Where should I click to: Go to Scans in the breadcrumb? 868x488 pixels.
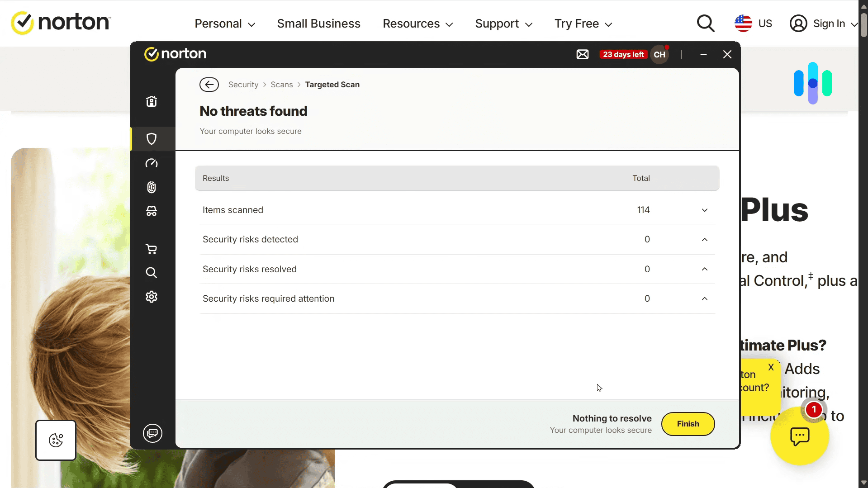pyautogui.click(x=282, y=85)
